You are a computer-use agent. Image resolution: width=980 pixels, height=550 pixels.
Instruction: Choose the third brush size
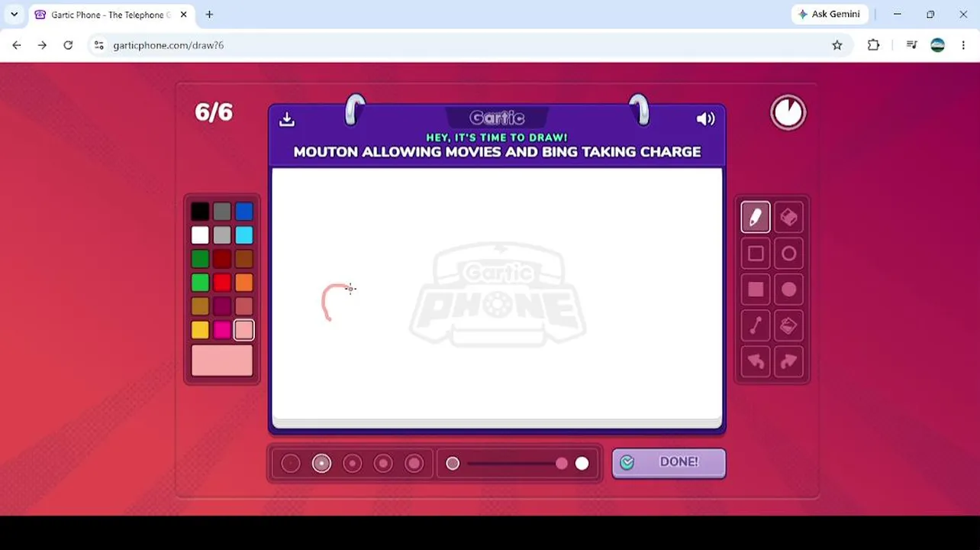tap(353, 463)
